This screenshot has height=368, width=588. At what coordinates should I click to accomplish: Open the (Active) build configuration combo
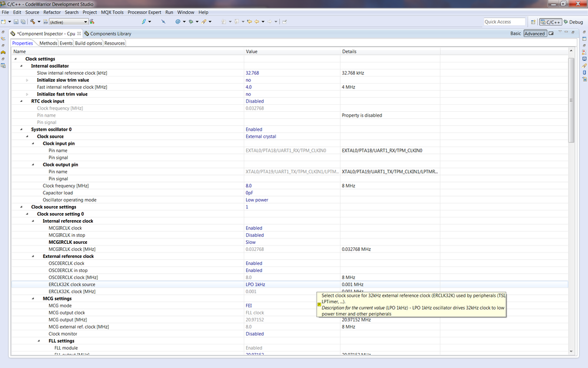click(69, 22)
